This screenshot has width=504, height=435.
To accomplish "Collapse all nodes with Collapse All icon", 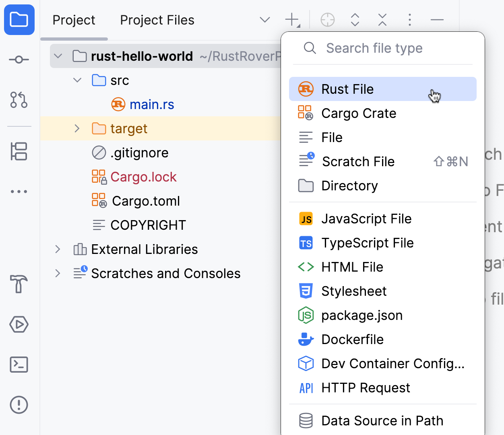I will click(x=382, y=19).
